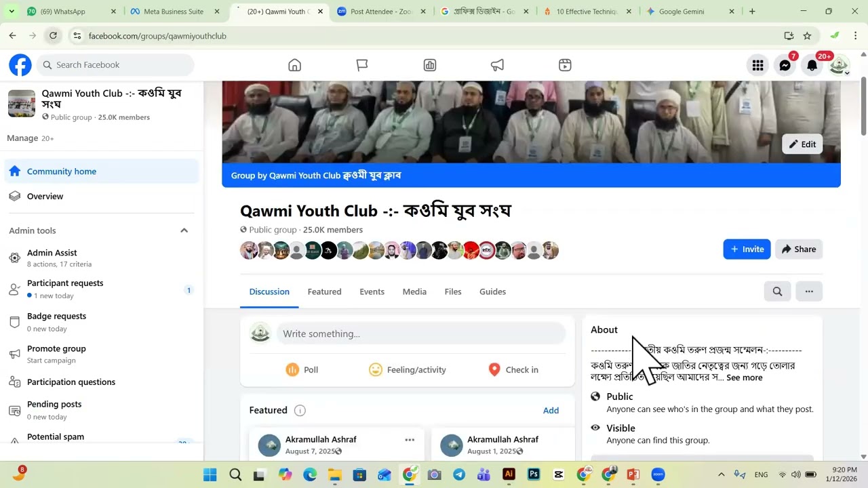Switch to the Post Attendee Zoom tab

(x=382, y=12)
